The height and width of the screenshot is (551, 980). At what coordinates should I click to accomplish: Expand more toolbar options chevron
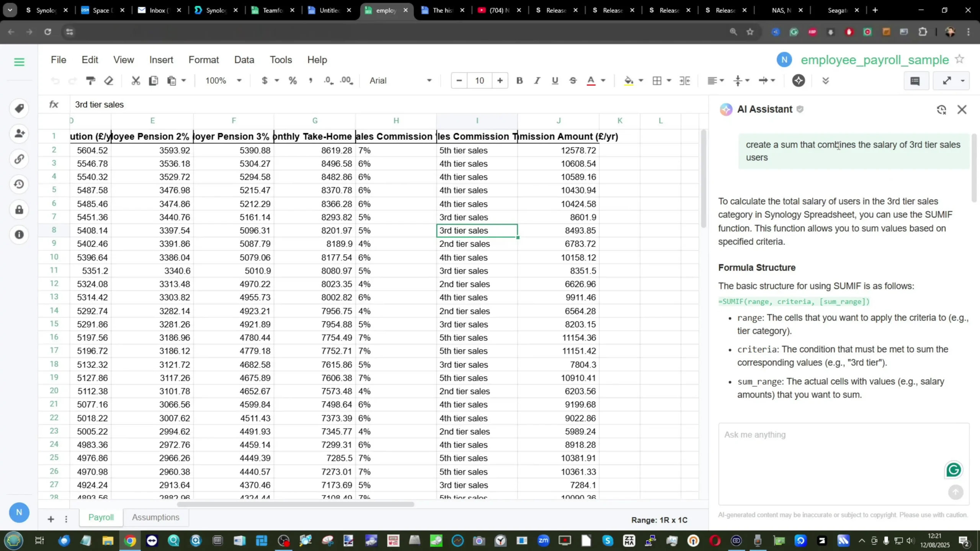pyautogui.click(x=826, y=80)
